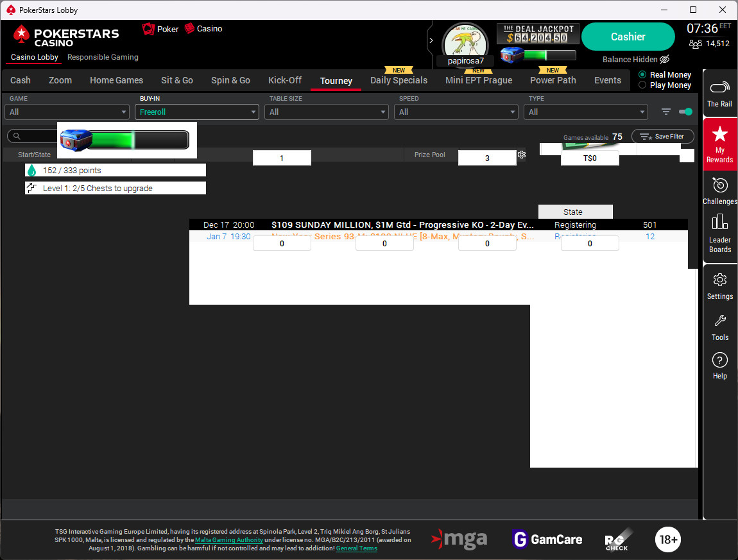This screenshot has width=738, height=560.
Task: Switch to the Zoom tab
Action: tap(60, 80)
